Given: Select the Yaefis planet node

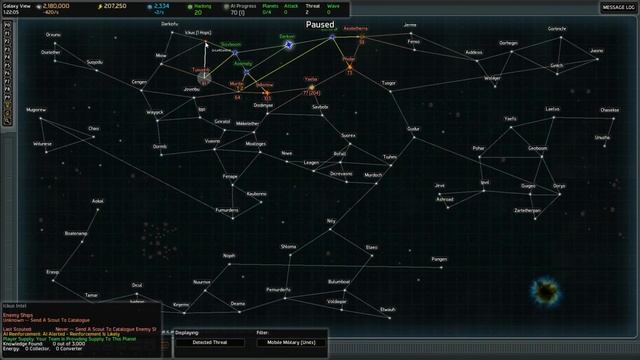Looking at the screenshot, I should click(511, 127).
